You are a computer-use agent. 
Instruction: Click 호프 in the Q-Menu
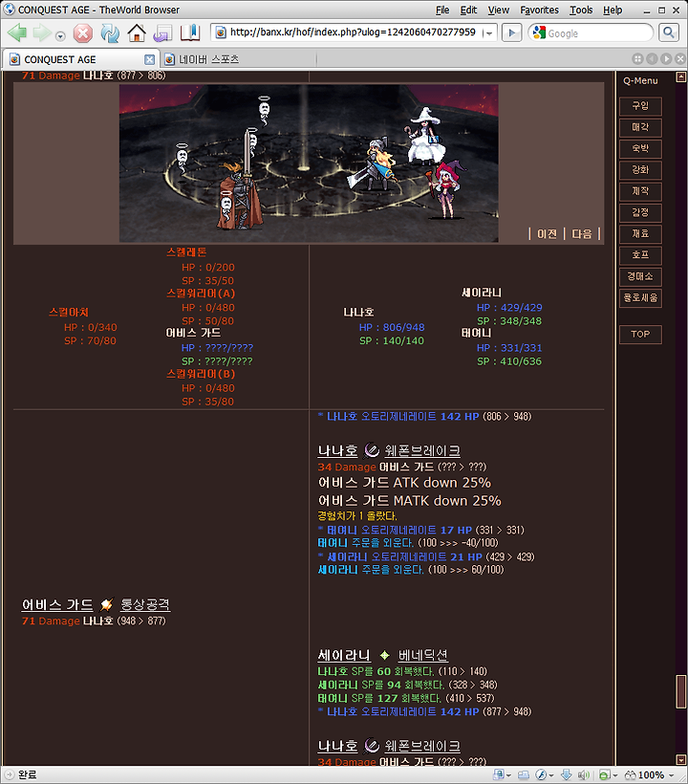(640, 255)
